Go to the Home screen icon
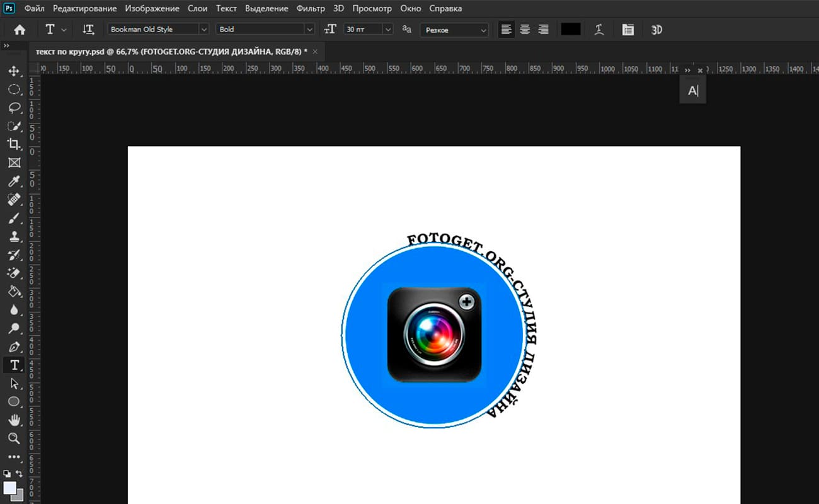The image size is (819, 504). click(20, 30)
